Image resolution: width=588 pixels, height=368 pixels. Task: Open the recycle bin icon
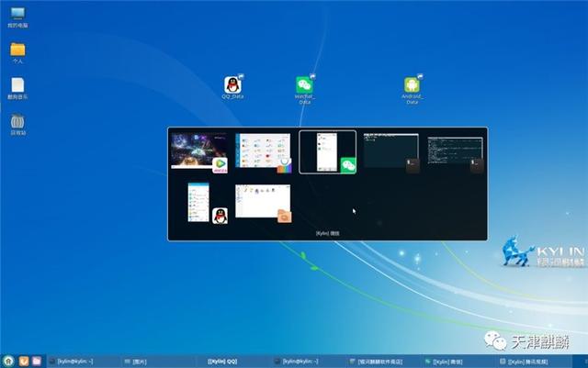(17, 122)
